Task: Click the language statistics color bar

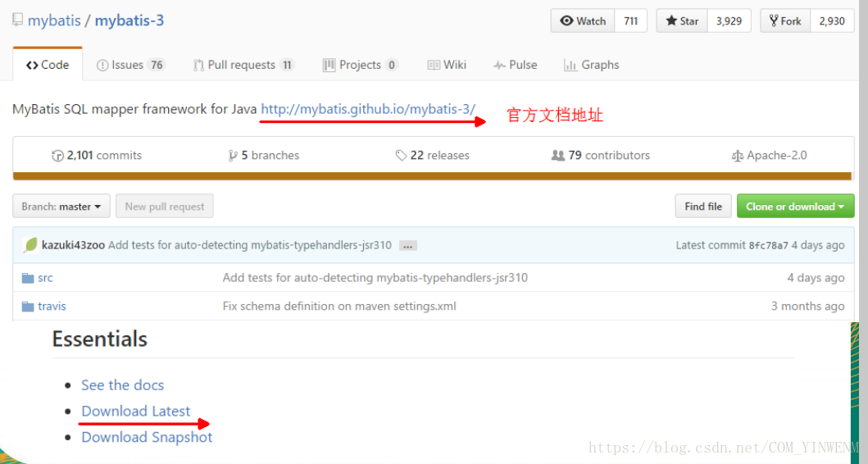Action: [x=432, y=176]
